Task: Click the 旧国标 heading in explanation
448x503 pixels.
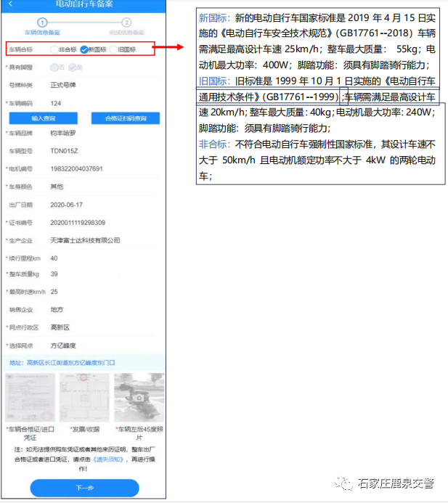Action: tap(213, 81)
